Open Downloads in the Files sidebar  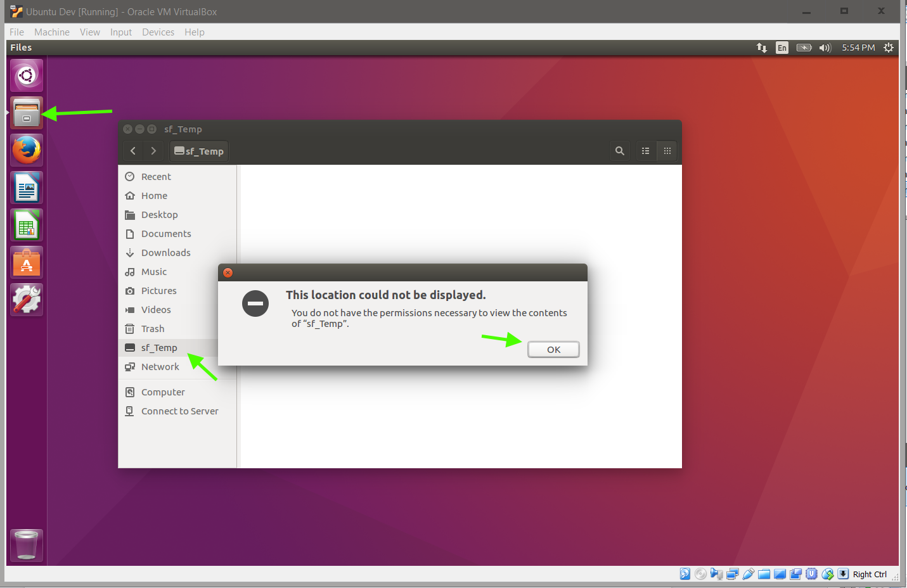(177, 253)
